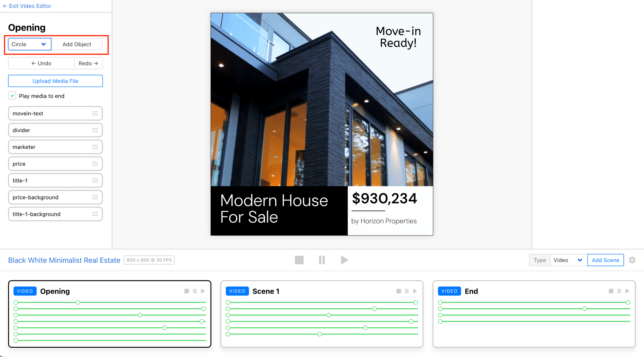Viewport: 644px width, 357px height.
Task: Click the 'Modern House For Sale' title on canvas
Action: point(274,208)
